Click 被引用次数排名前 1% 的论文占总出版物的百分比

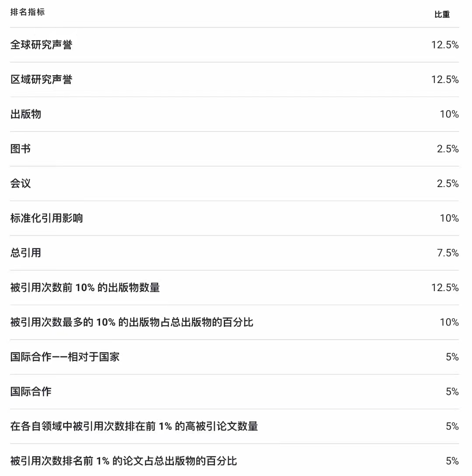123,461
